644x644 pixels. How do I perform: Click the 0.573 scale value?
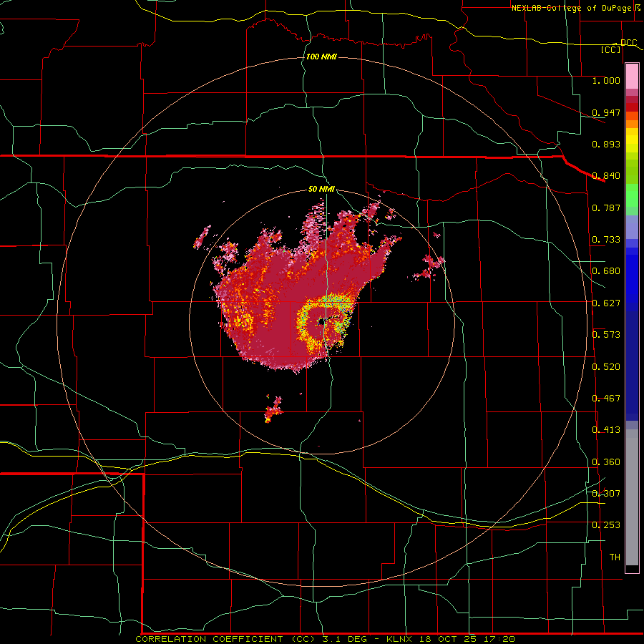click(606, 335)
